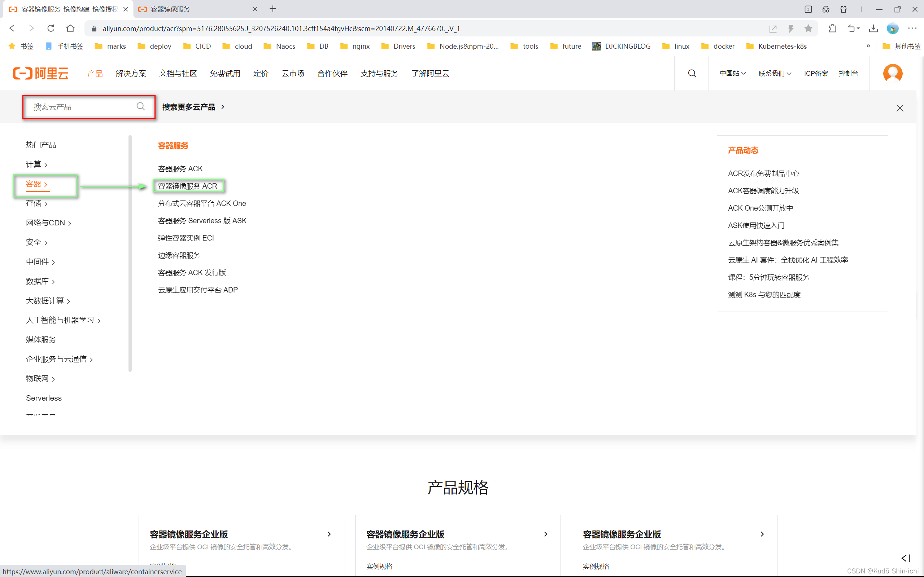Click the category list vertical scrollbar
The height and width of the screenshot is (577, 924).
pyautogui.click(x=130, y=252)
